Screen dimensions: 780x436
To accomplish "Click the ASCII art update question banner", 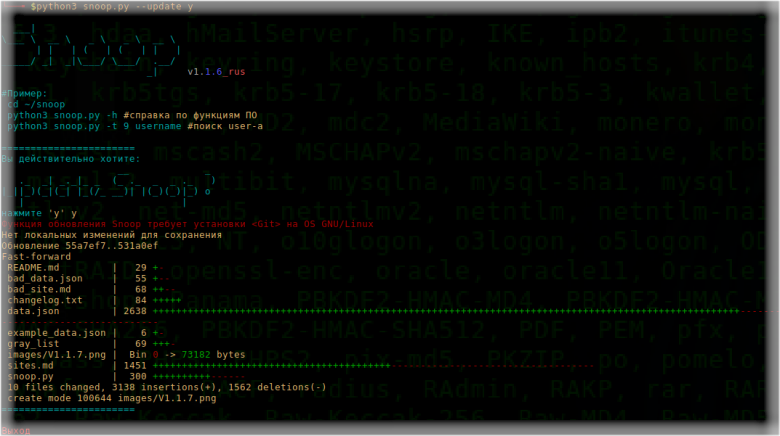I will [x=107, y=189].
